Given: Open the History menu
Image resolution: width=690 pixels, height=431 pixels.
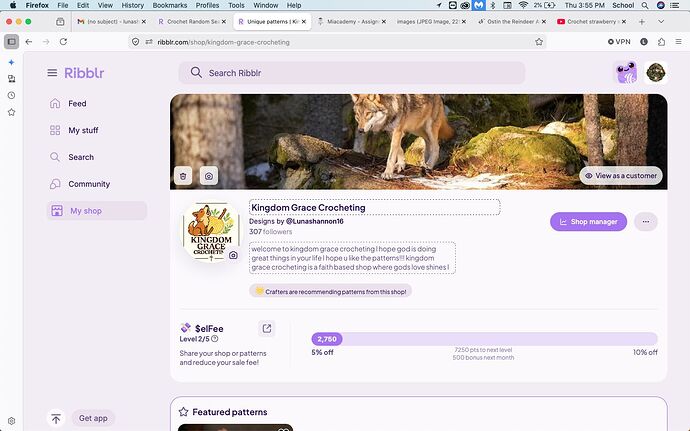Looking at the screenshot, I should click(x=132, y=5).
